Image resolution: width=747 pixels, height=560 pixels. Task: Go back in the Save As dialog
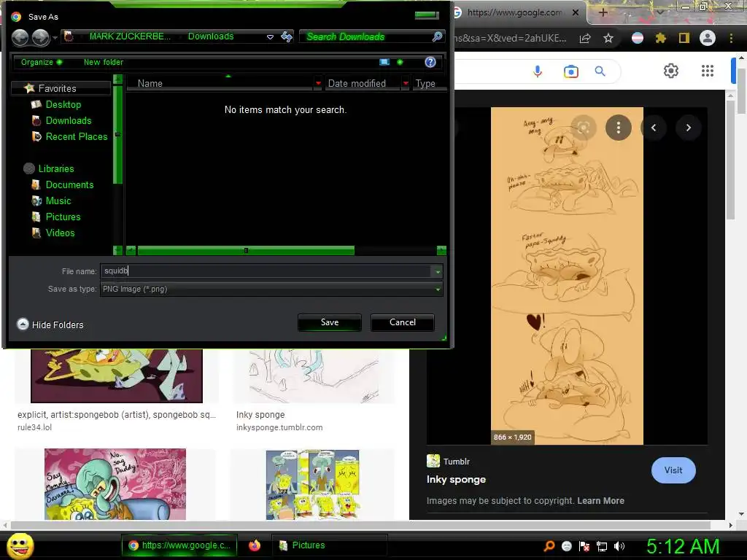[x=20, y=37]
